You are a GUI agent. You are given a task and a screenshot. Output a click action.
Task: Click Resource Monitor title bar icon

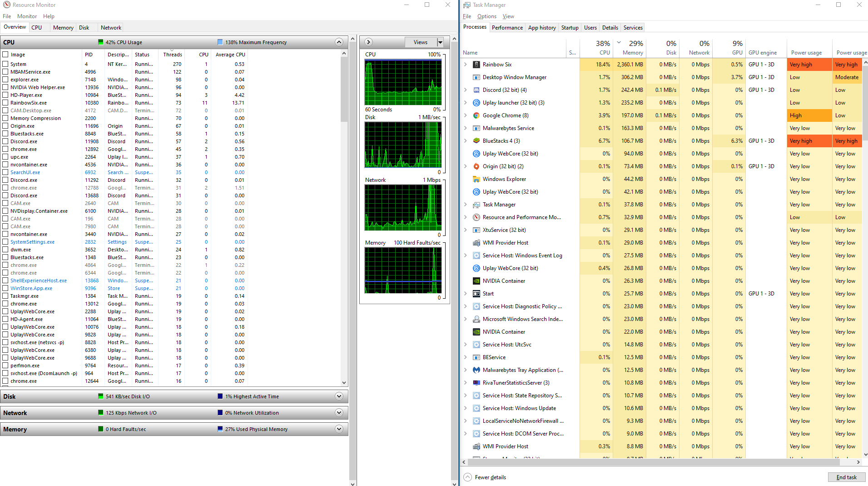tap(6, 5)
